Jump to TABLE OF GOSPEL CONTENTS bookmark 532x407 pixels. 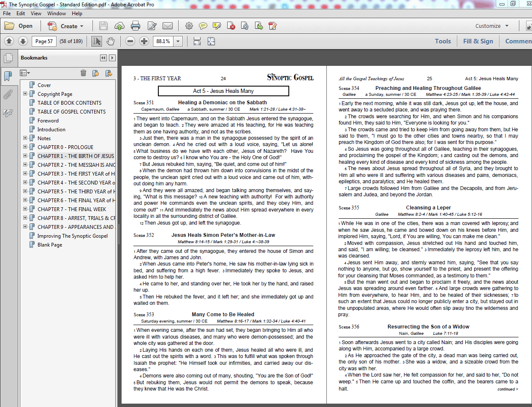[x=71, y=111]
